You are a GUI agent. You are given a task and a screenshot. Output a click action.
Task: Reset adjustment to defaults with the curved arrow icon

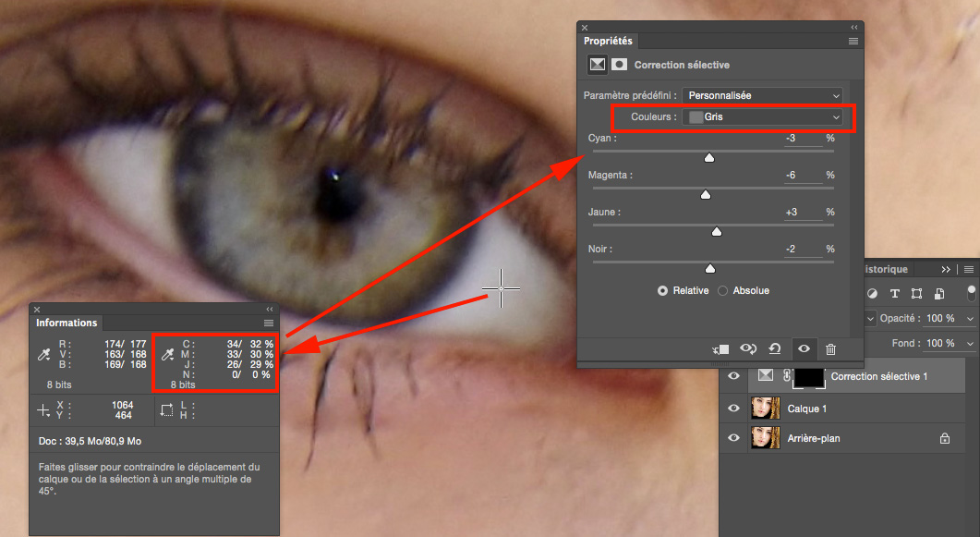point(776,348)
